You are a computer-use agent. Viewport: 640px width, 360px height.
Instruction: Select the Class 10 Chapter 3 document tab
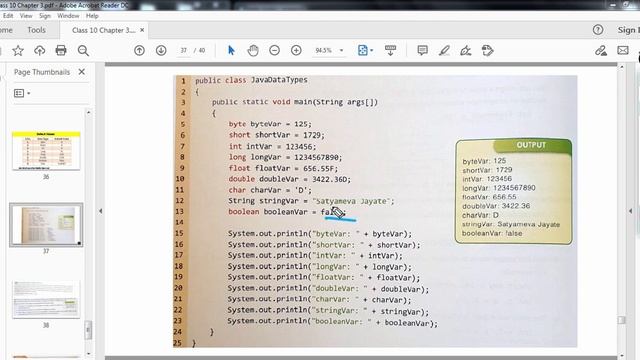coord(103,30)
